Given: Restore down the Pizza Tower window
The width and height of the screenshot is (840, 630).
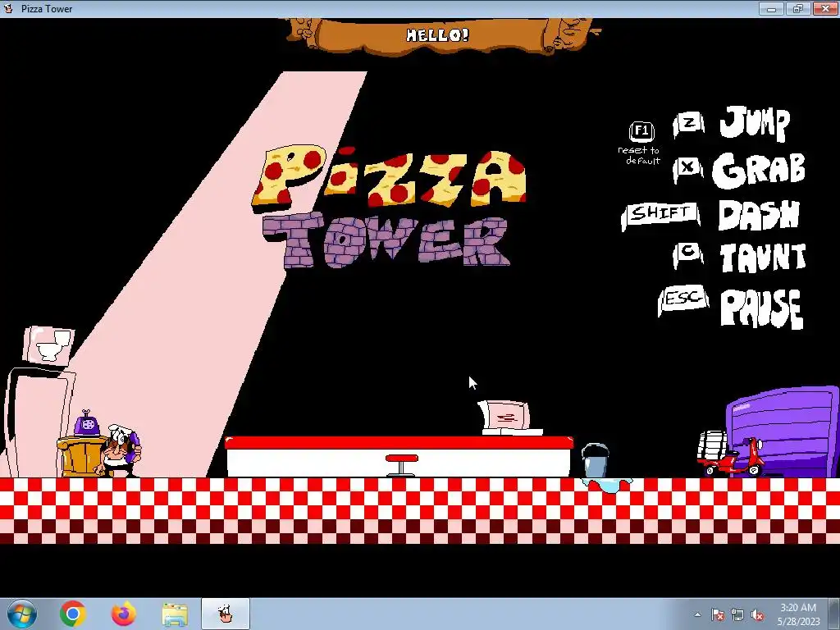Looking at the screenshot, I should [x=798, y=8].
